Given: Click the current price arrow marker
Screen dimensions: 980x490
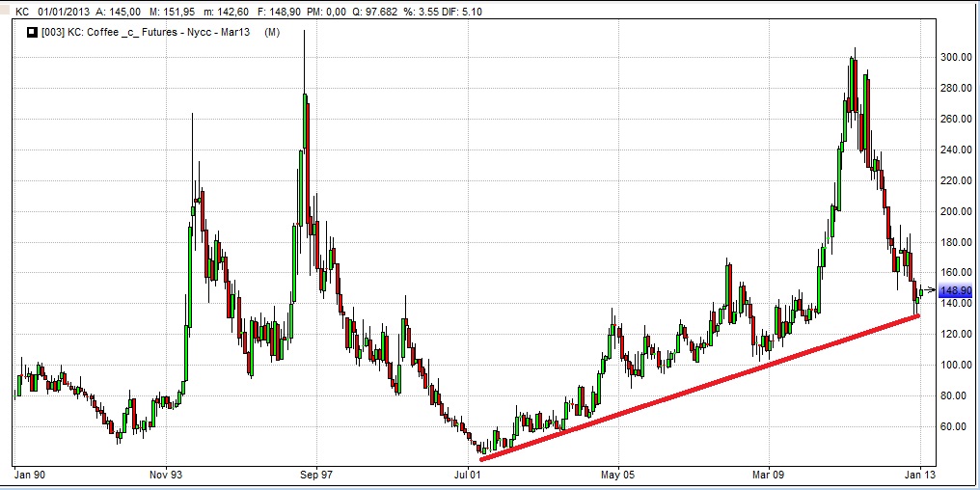Looking at the screenshot, I should 929,289.
